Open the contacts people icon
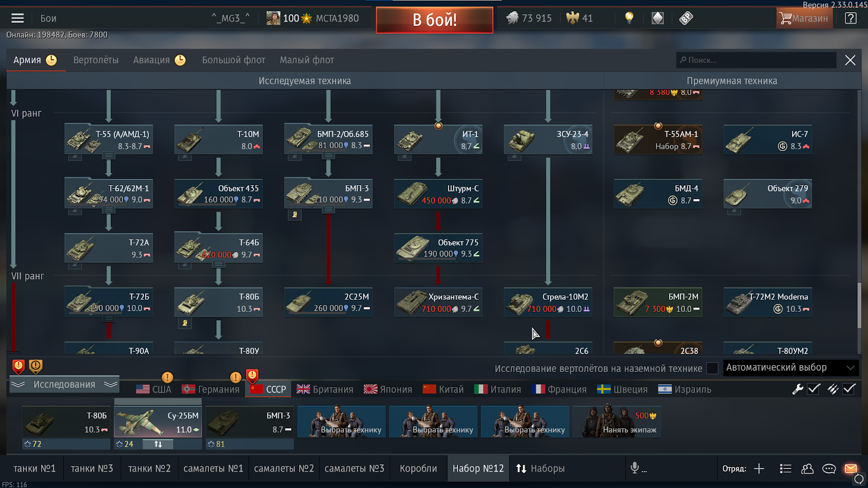Image resolution: width=868 pixels, height=488 pixels. coord(807,468)
